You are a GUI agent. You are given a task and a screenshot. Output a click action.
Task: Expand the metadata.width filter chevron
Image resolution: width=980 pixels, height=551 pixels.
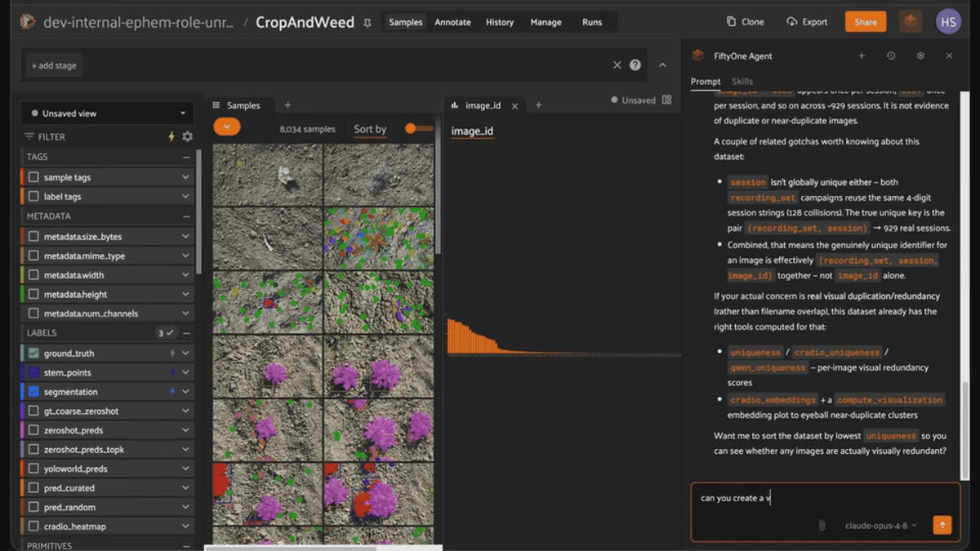tap(185, 275)
